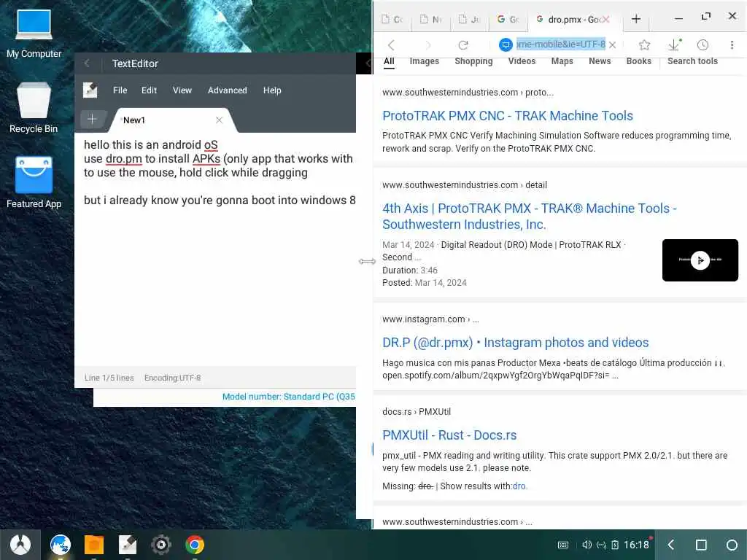The width and height of the screenshot is (747, 560).
Task: Open the Featured App store icon
Action: pyautogui.click(x=34, y=183)
